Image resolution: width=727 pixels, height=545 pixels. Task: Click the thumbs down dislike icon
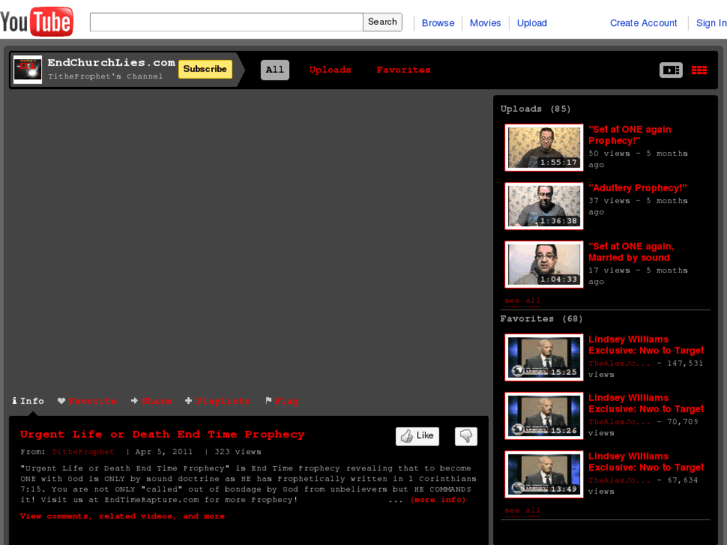point(466,436)
